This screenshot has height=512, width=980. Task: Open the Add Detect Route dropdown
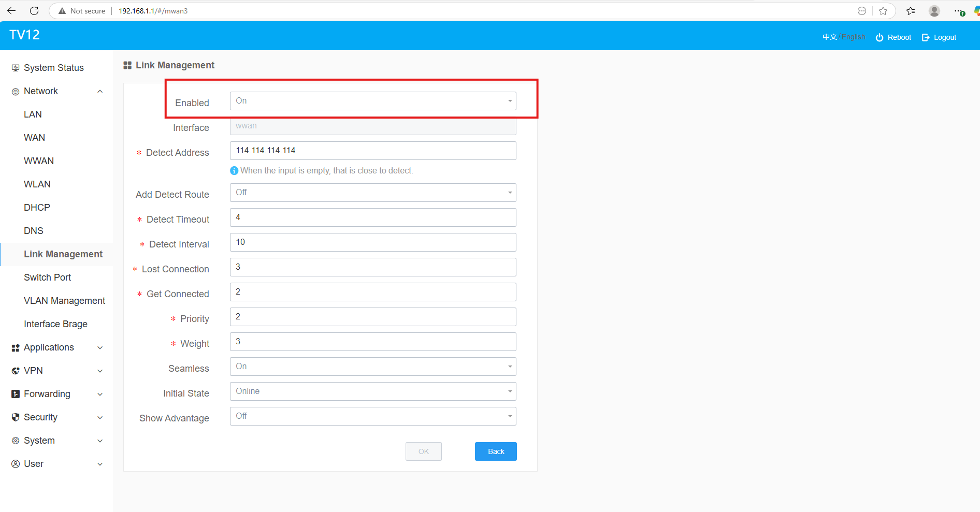point(372,193)
